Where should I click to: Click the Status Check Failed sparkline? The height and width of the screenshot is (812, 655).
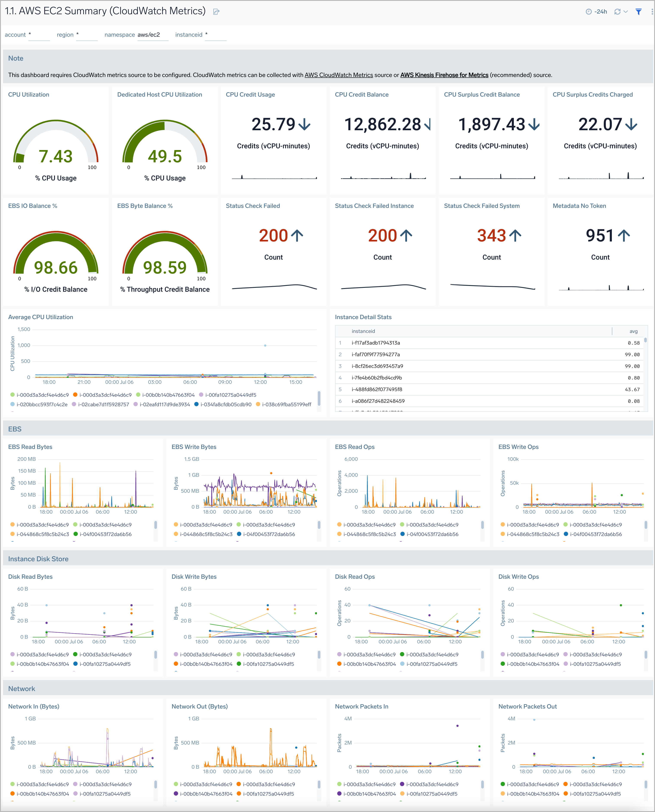[274, 287]
